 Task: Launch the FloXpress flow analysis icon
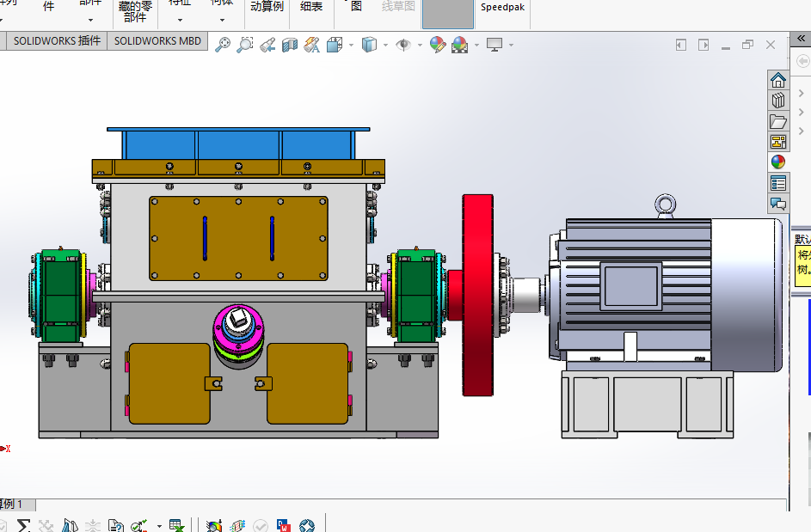click(237, 526)
